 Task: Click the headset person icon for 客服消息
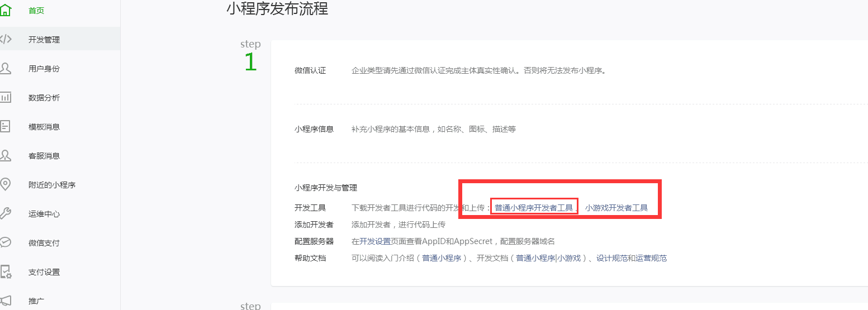tap(5, 156)
